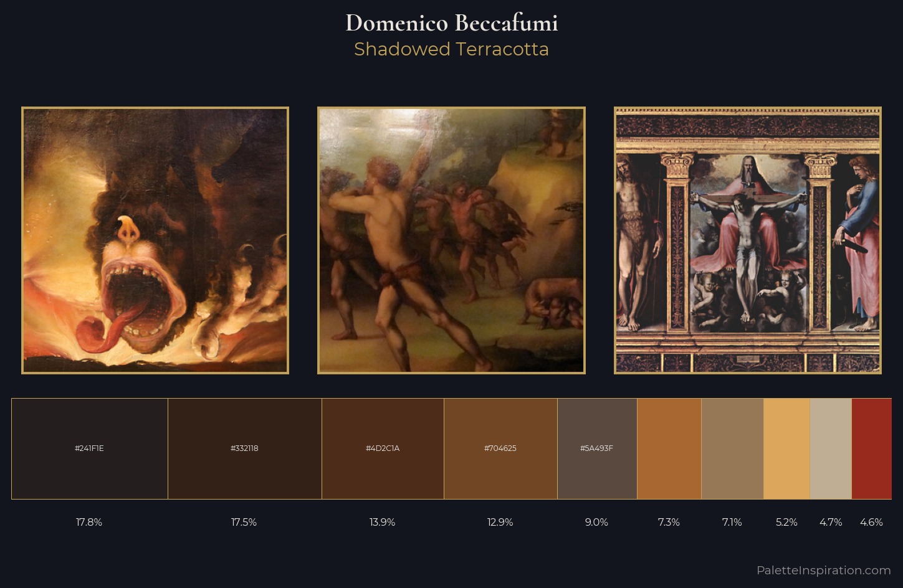The height and width of the screenshot is (588, 903).
Task: Click the demon mouth painting thumbnail
Action: click(x=155, y=240)
